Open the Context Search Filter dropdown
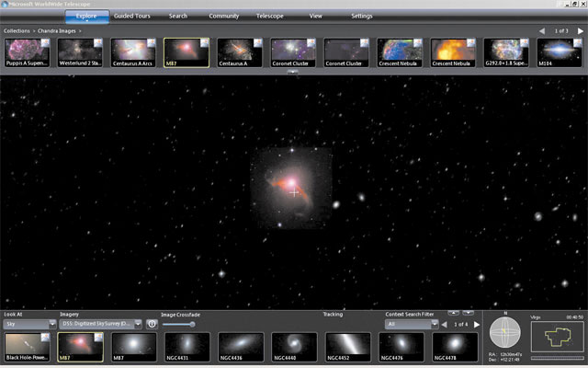 (412, 324)
